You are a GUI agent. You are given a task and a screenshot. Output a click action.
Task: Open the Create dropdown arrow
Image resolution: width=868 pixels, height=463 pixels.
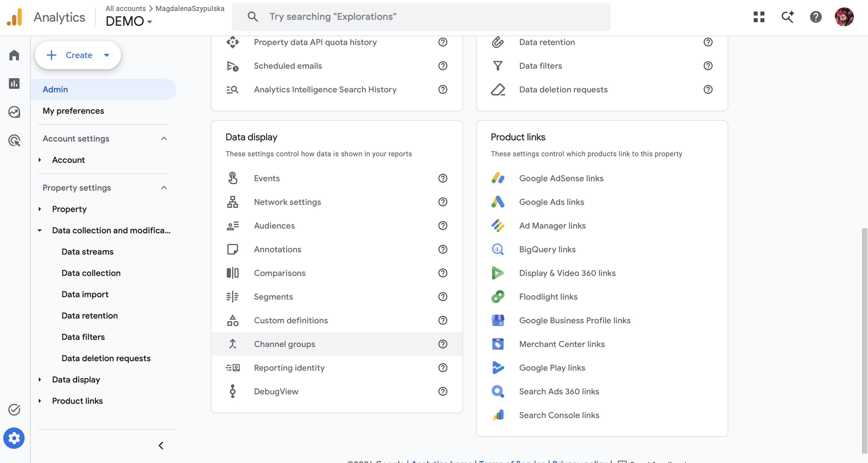(x=107, y=55)
